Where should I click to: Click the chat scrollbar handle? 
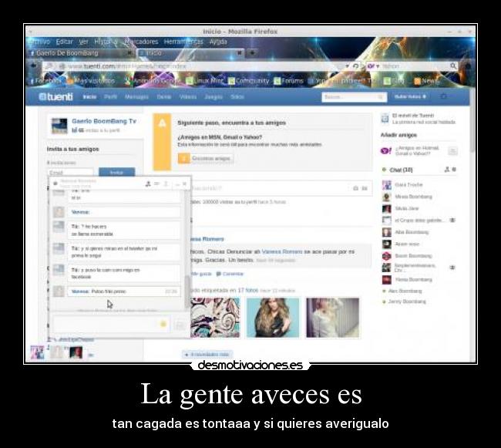pos(187,292)
